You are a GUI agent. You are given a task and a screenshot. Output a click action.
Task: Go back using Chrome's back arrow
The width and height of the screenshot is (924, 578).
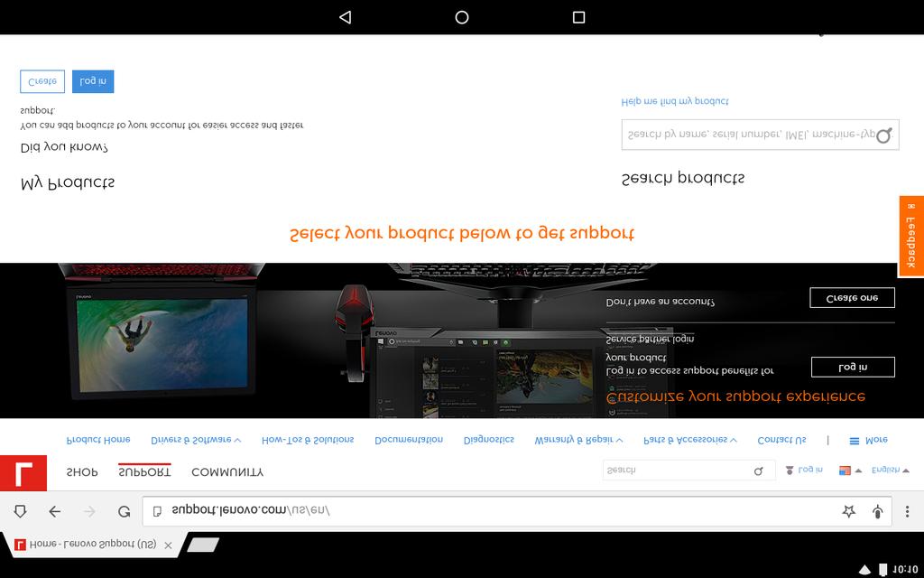[55, 511]
